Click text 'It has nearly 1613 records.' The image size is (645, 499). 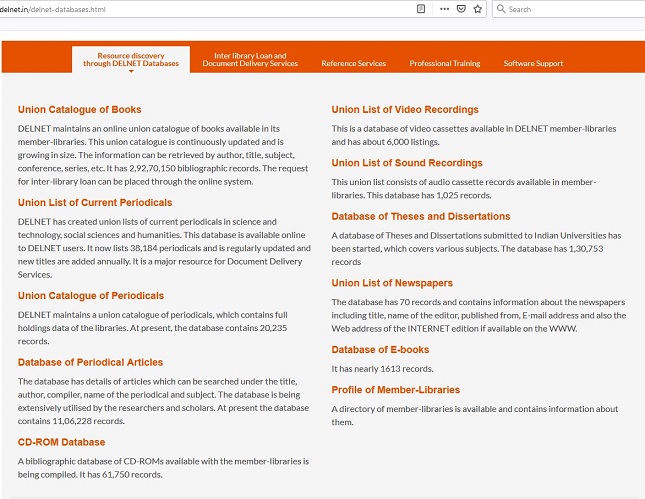pos(383,369)
